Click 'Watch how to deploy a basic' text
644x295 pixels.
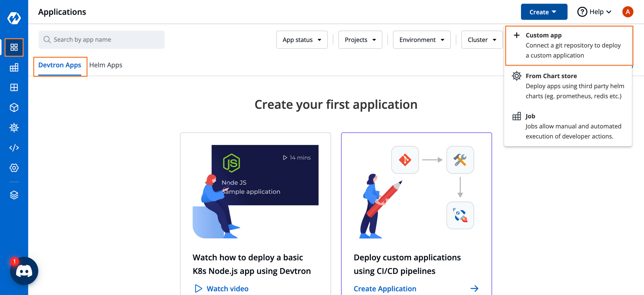click(248, 257)
